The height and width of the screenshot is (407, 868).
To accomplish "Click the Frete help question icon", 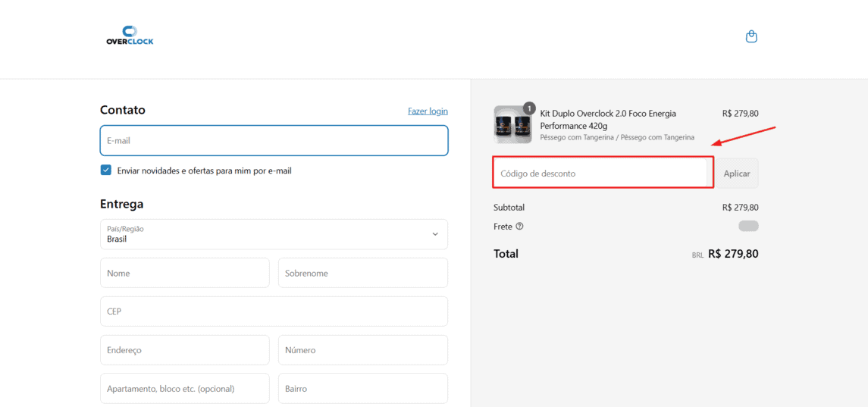I will (x=519, y=226).
